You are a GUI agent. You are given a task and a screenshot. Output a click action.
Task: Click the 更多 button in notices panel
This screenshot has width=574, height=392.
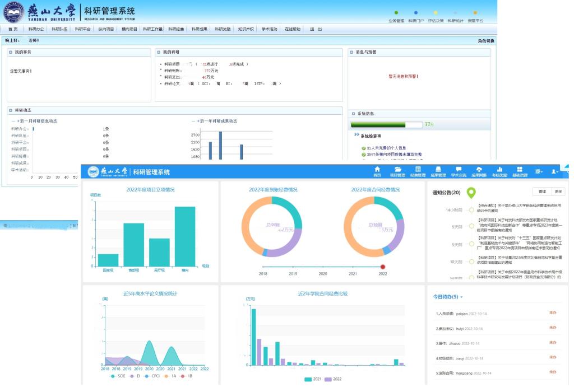click(x=558, y=192)
